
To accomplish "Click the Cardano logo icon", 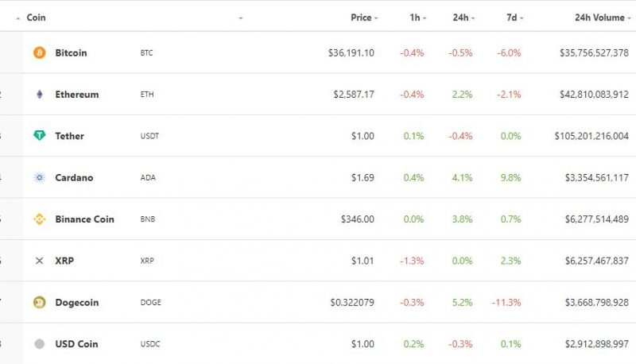I will 39,177.
